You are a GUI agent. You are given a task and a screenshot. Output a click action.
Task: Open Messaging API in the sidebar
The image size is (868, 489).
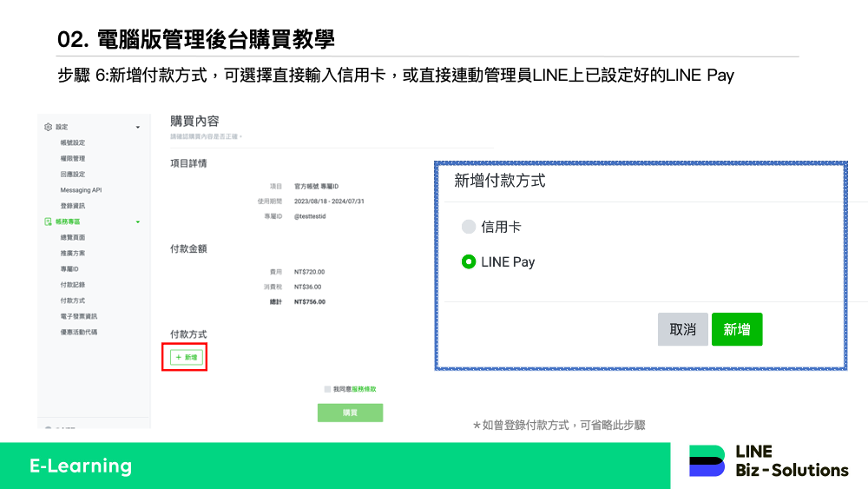tap(81, 190)
